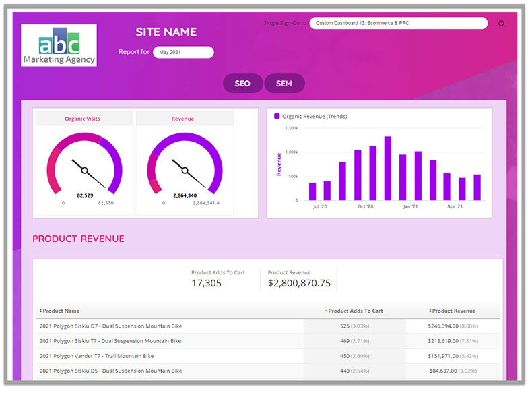Click the Organic Visits panel header
Viewport: 532px width, 393px height.
coord(83,119)
